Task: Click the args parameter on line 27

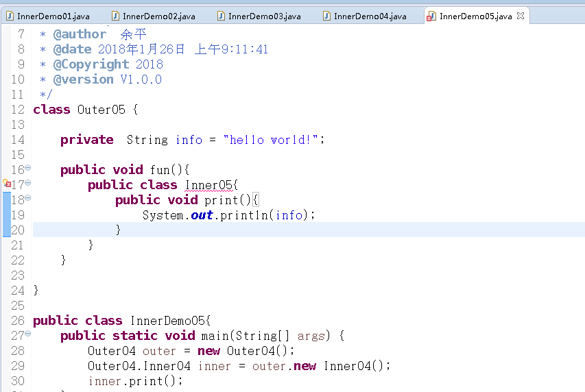Action: coord(311,336)
